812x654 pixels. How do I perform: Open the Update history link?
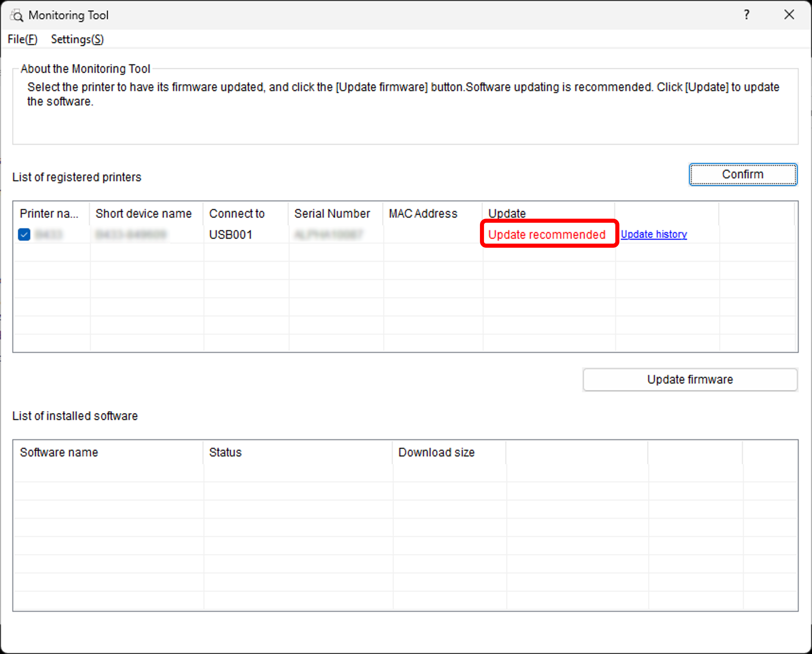click(x=654, y=234)
